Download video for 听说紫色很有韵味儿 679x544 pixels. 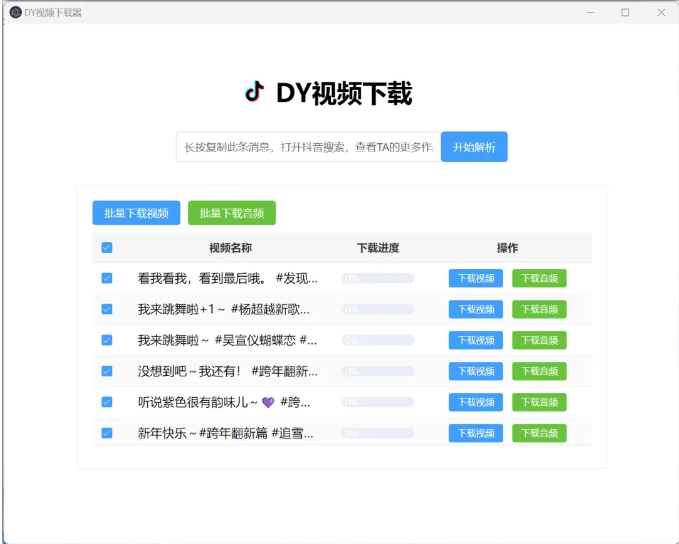point(476,402)
